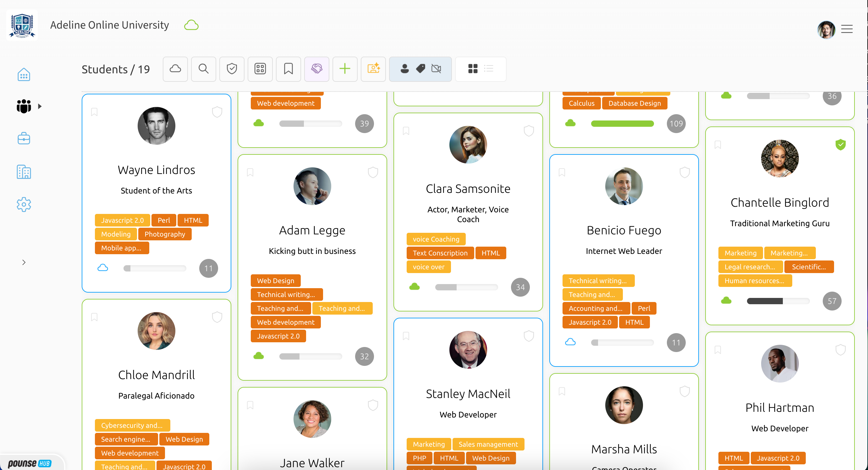This screenshot has width=868, height=470.
Task: Click the Pounse HUB logo
Action: (x=29, y=463)
